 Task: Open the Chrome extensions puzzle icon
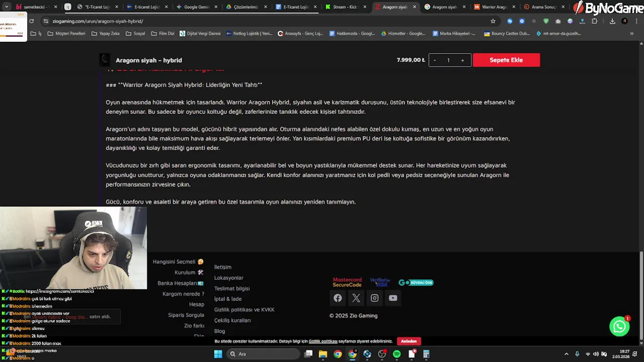click(594, 21)
